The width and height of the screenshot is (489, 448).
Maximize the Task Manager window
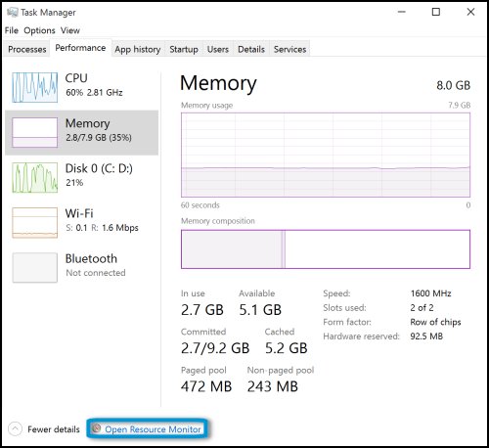(436, 12)
